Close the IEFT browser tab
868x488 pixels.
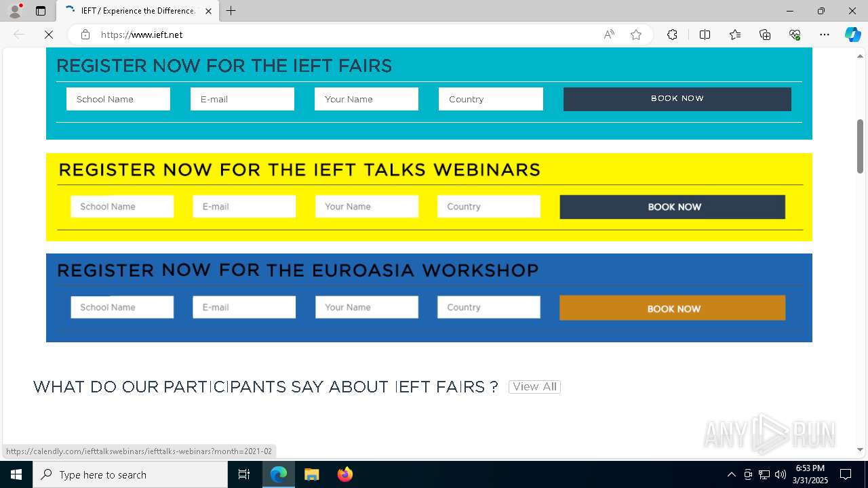[x=208, y=11]
